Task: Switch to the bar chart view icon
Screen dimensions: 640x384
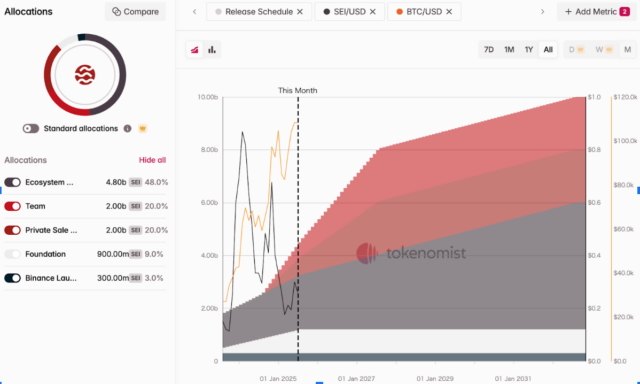Action: tap(212, 50)
